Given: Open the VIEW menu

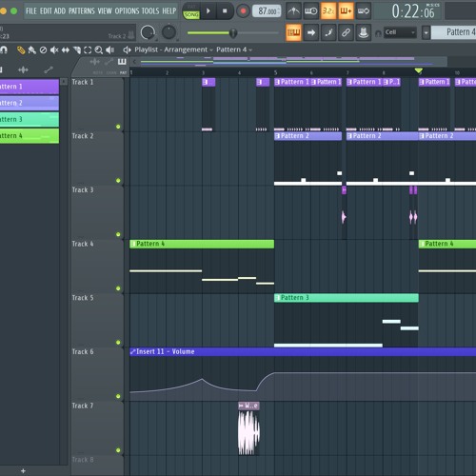Looking at the screenshot, I should tap(105, 11).
